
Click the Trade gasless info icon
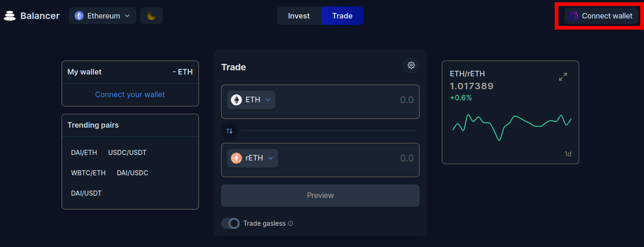(x=291, y=223)
